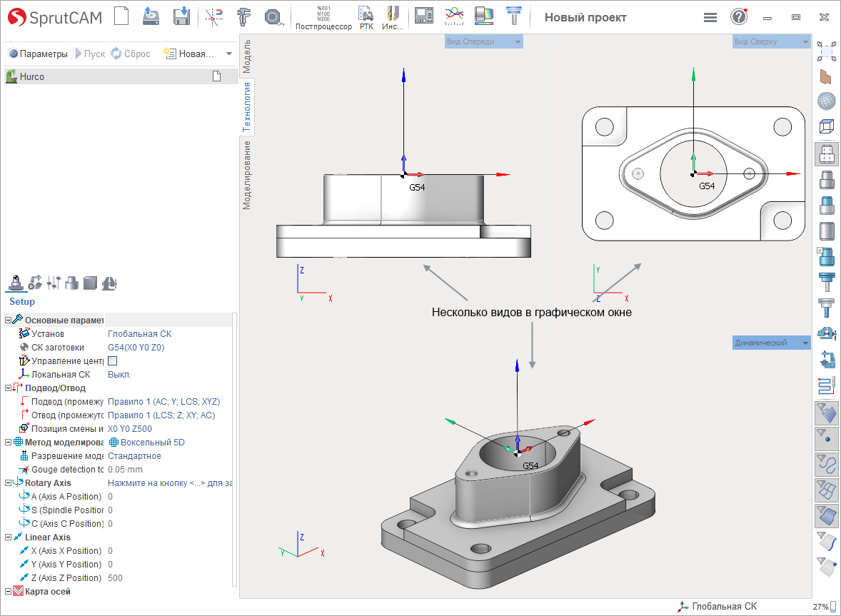841x616 pixels.
Task: Collapse the Подвод/Отвод group
Action: coord(8,388)
